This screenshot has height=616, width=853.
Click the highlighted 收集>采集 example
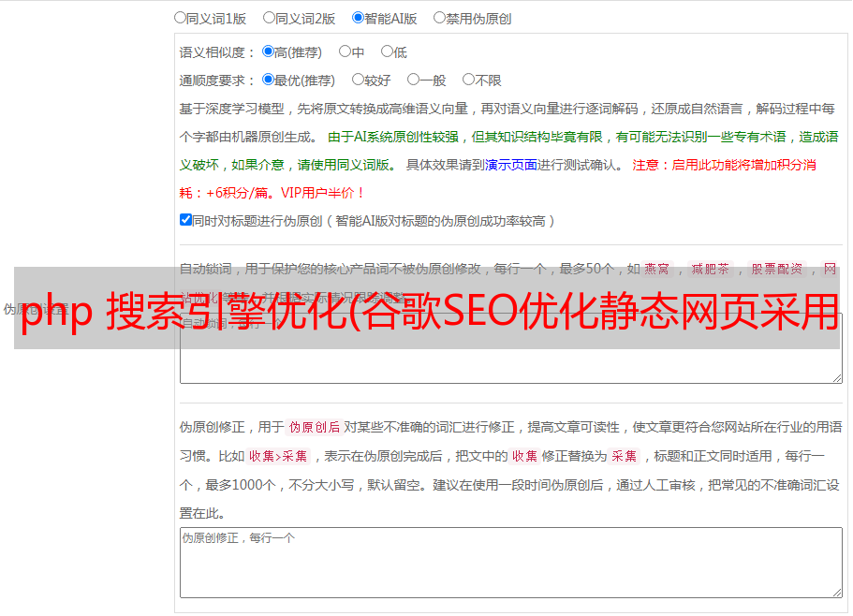pyautogui.click(x=278, y=456)
